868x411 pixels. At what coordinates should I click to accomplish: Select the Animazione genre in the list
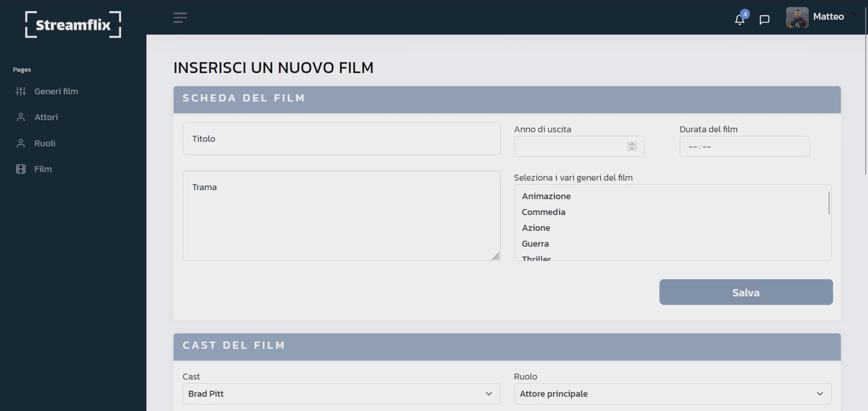coord(546,196)
